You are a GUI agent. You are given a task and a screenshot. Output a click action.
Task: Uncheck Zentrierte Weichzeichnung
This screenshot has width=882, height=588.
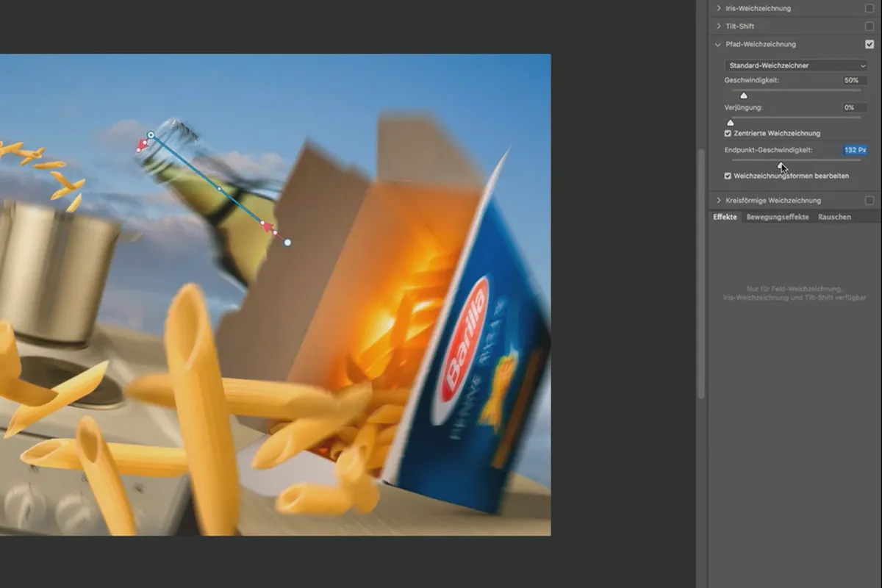point(728,134)
